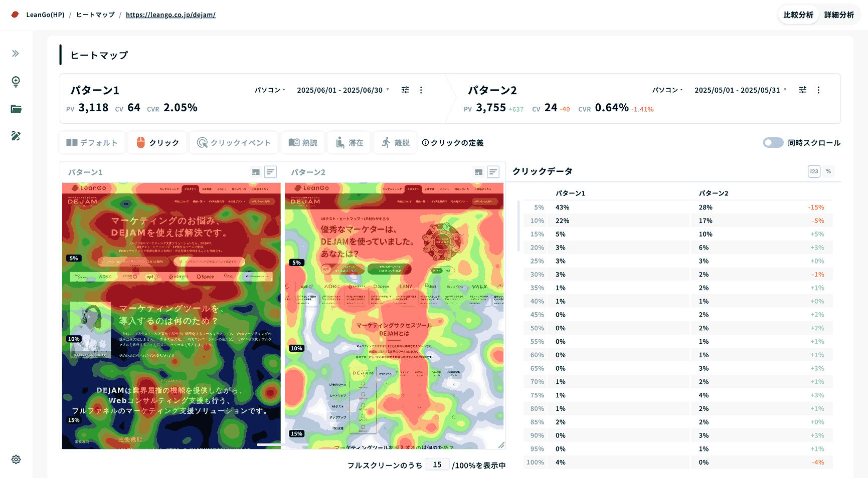Click the LeanGo red logo icon
Image resolution: width=868 pixels, height=478 pixels.
tap(15, 15)
